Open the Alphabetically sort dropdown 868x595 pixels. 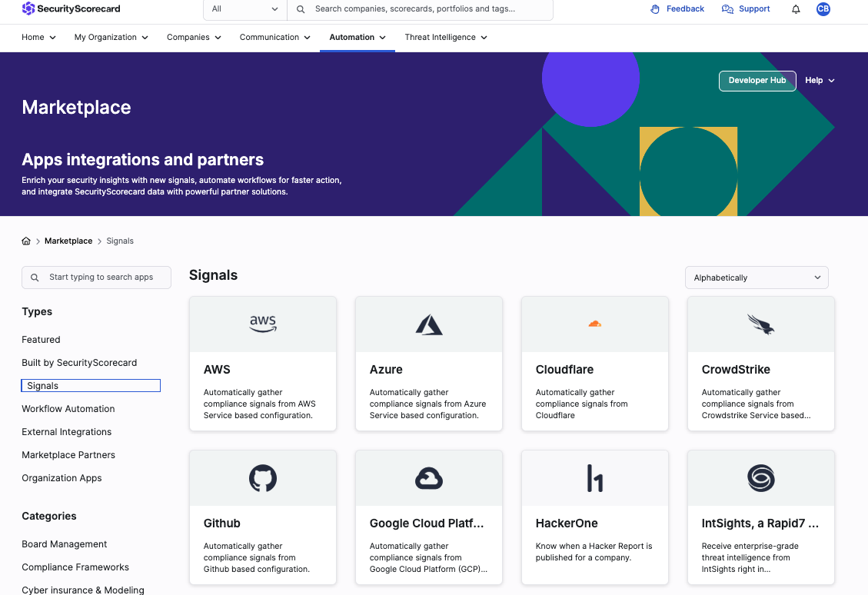757,278
